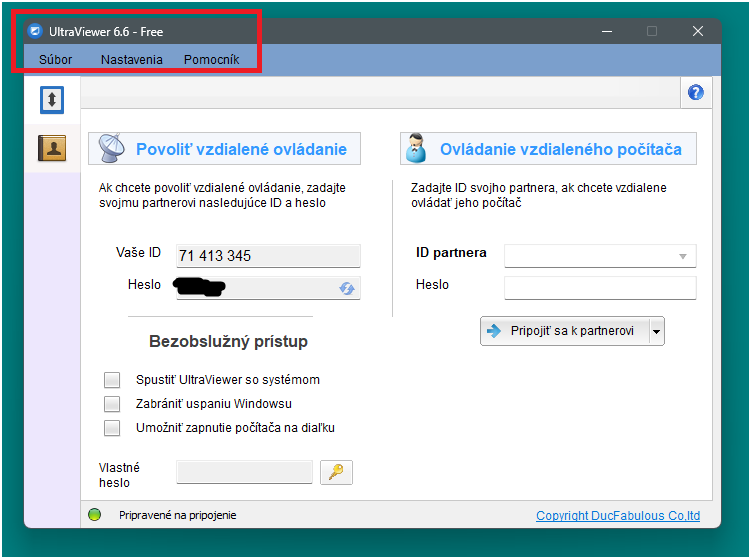This screenshot has height=559, width=751.
Task: Enable Spustiť UltraViewer so systémom checkbox
Action: [112, 380]
